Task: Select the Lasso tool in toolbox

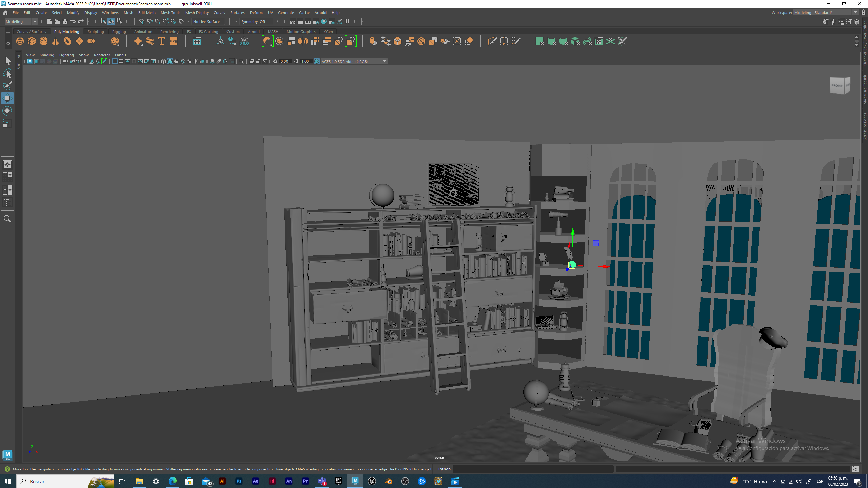Action: coord(7,73)
